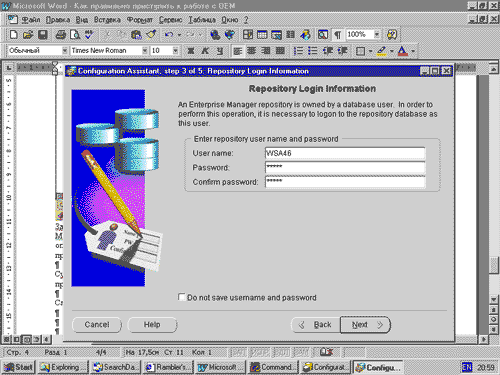Go Back to the previous step

pos(316,325)
